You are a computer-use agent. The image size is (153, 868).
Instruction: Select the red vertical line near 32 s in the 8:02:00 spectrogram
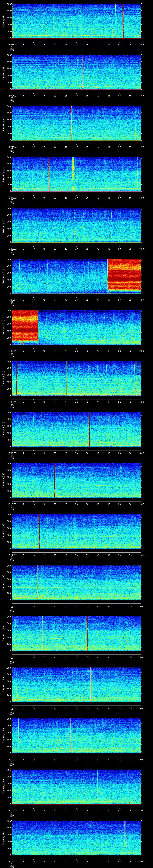pyautogui.click(x=82, y=72)
